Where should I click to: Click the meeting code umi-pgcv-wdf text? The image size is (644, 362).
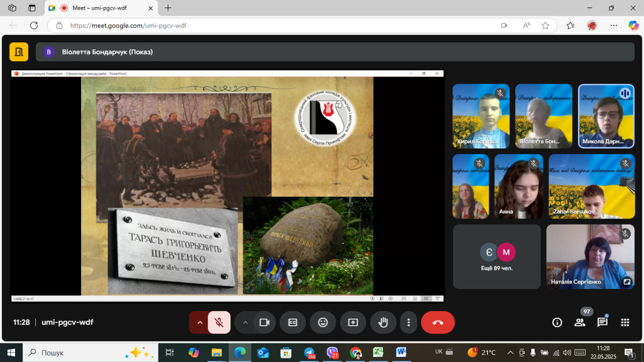(x=67, y=322)
